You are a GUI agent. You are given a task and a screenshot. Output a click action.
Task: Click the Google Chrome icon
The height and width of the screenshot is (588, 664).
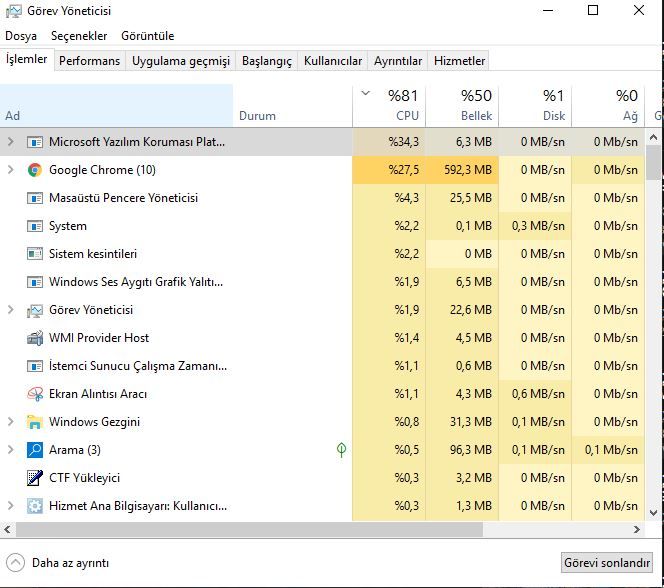[35, 170]
